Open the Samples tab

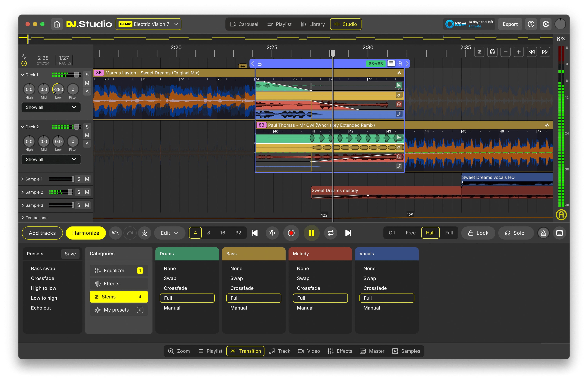click(x=406, y=351)
